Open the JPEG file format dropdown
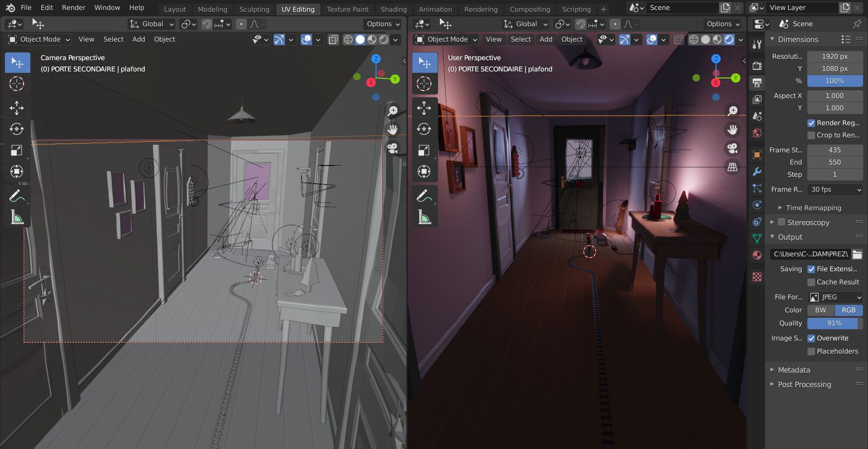The height and width of the screenshot is (449, 868). point(835,297)
